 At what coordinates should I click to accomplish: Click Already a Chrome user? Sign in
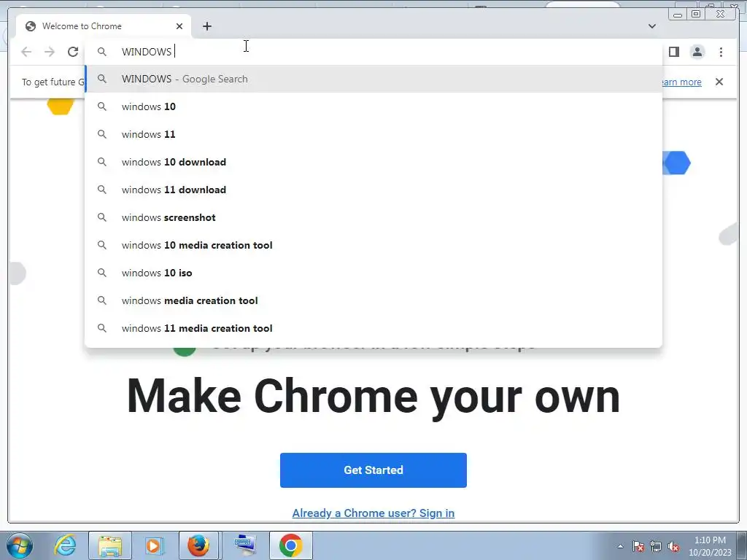click(x=373, y=513)
